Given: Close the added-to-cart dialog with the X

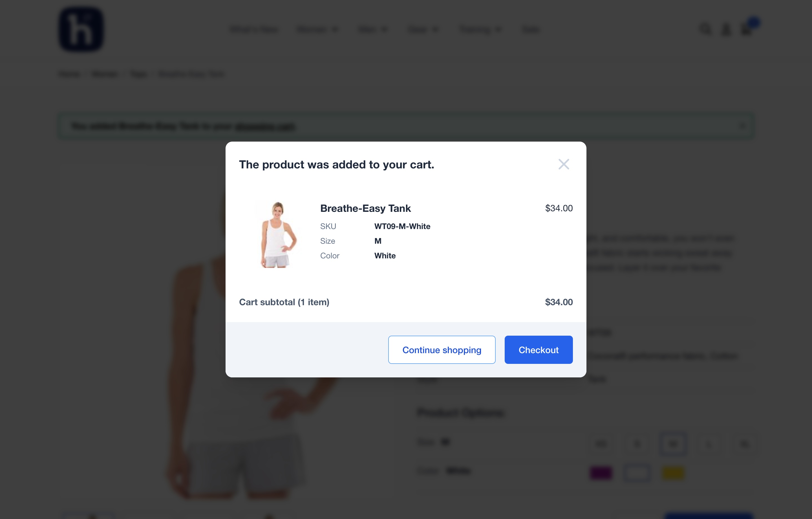Looking at the screenshot, I should (564, 164).
